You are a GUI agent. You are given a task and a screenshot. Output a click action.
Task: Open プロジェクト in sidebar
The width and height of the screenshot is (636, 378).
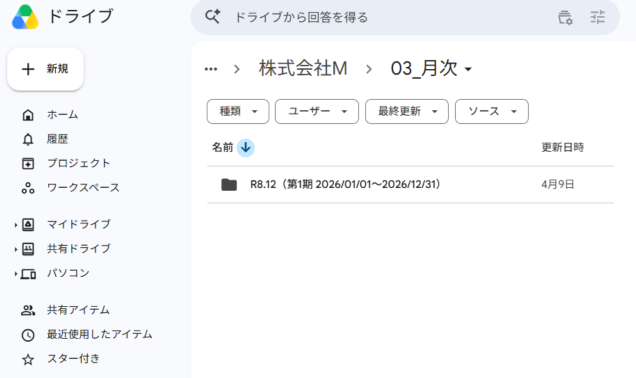(78, 163)
